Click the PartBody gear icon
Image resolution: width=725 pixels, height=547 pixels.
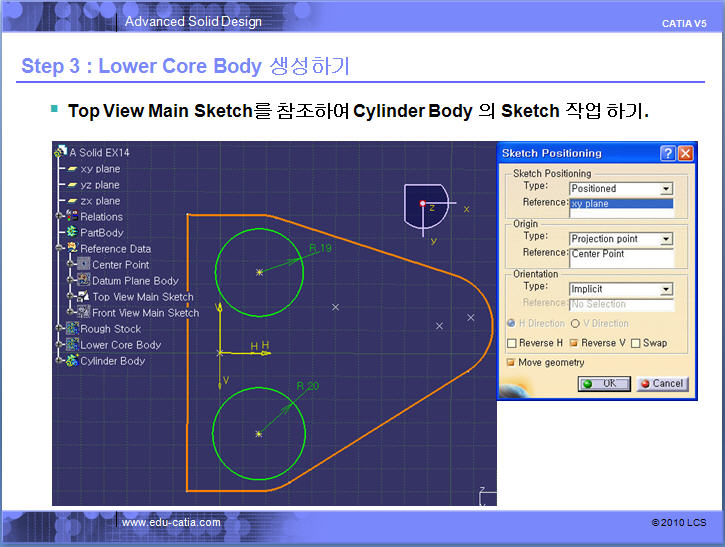[x=72, y=232]
